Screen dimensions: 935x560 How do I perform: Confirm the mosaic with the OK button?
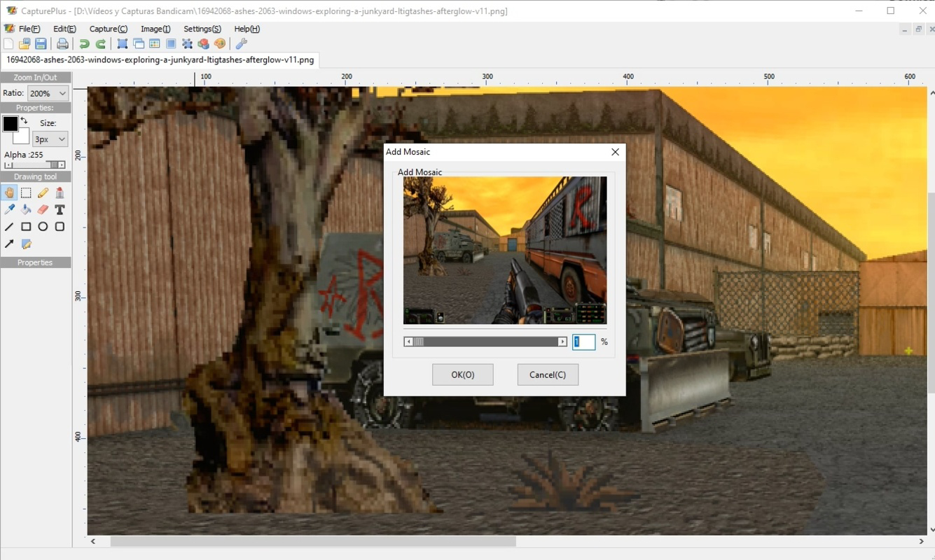click(x=463, y=374)
